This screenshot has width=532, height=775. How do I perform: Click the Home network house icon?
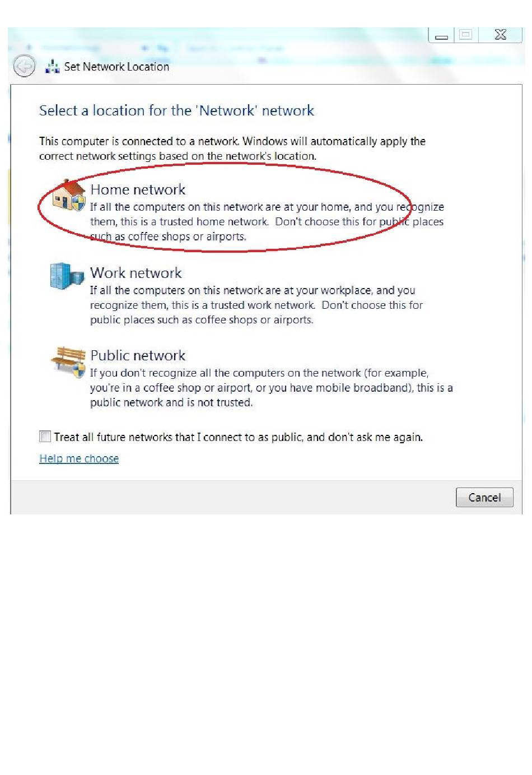point(68,195)
